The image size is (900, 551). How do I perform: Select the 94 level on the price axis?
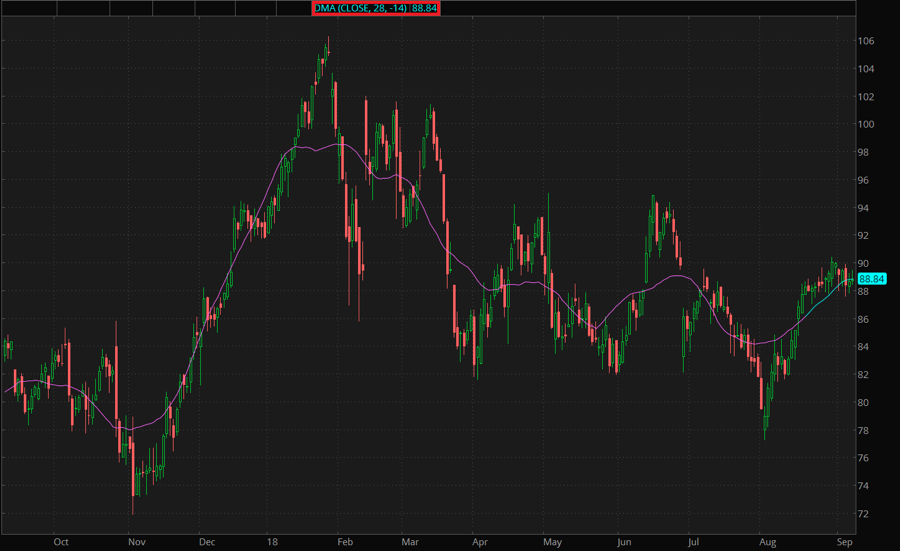tap(865, 208)
